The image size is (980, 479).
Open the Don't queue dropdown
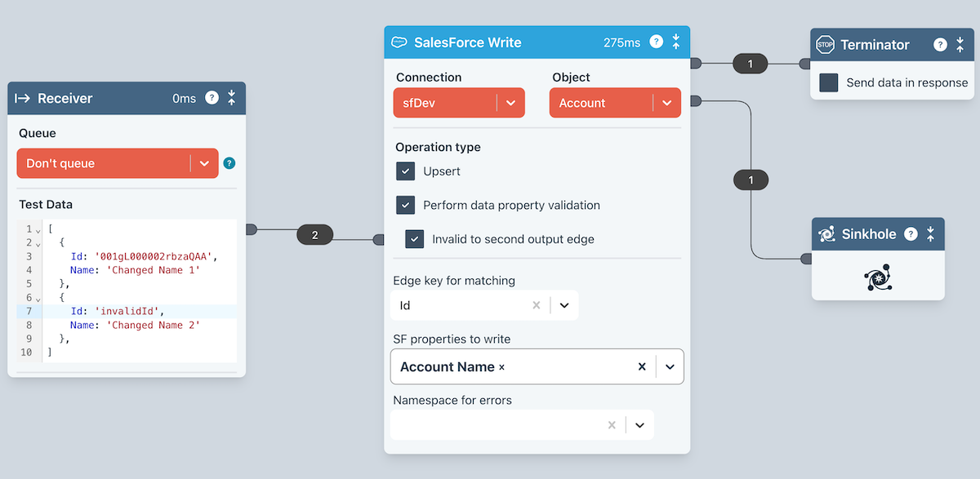(204, 163)
